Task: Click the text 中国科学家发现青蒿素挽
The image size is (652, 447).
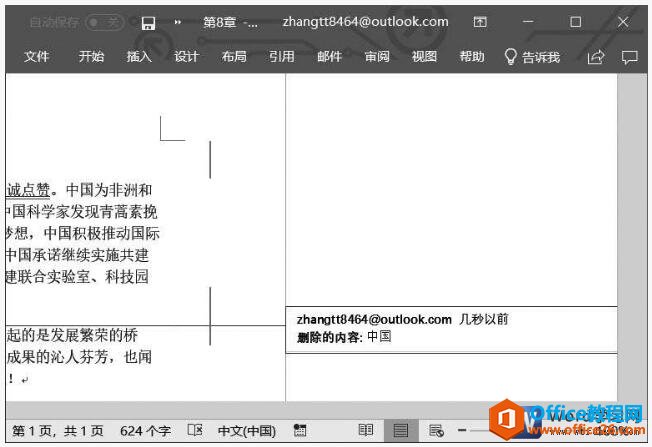Action: coord(82,212)
